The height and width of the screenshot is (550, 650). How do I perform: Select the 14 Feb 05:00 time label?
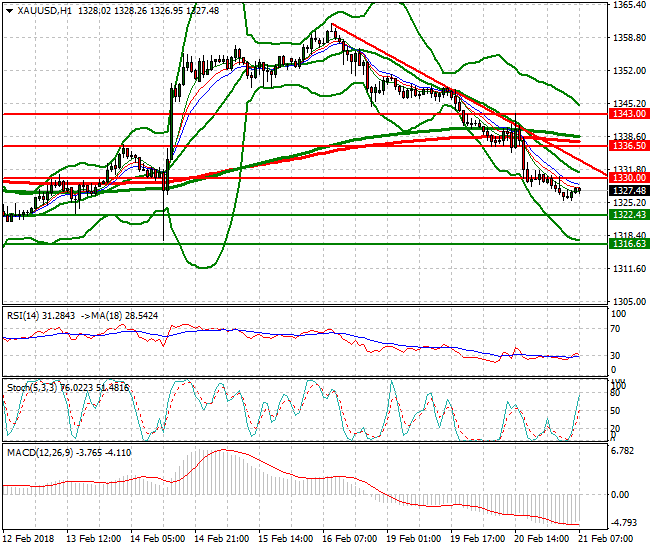158,539
